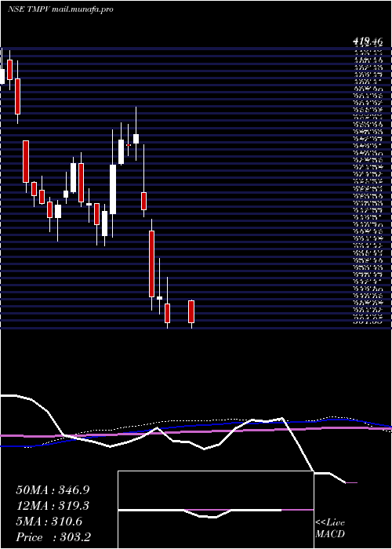Viewport: 392px width, 549px height.
Task: Click the NSE TMPV mail.munafa.pro title text
Action: [60, 9]
